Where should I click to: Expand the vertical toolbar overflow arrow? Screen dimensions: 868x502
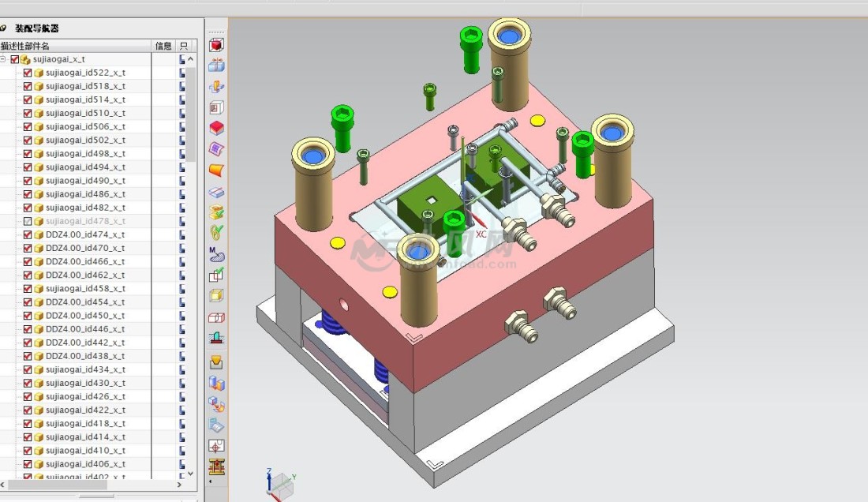(x=210, y=480)
